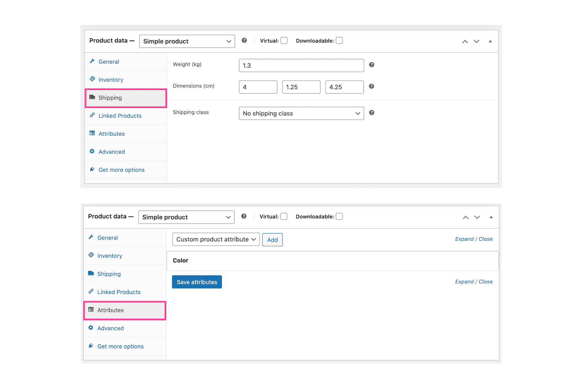
Task: Click the Inventory tag icon
Action: (93, 79)
